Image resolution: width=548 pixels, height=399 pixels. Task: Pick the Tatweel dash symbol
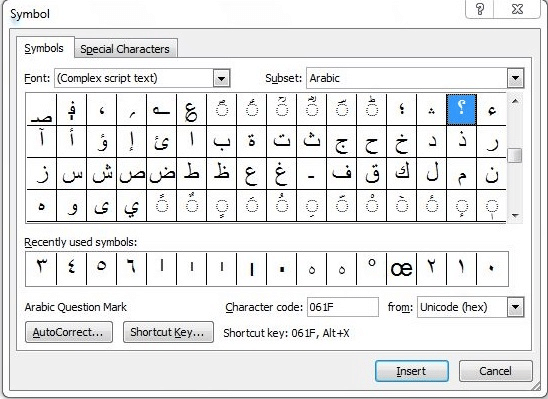[311, 174]
